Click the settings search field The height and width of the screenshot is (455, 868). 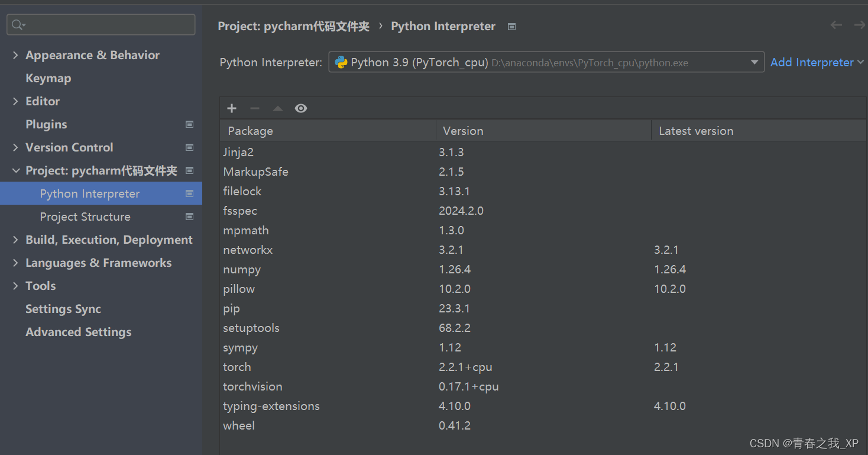click(x=101, y=25)
